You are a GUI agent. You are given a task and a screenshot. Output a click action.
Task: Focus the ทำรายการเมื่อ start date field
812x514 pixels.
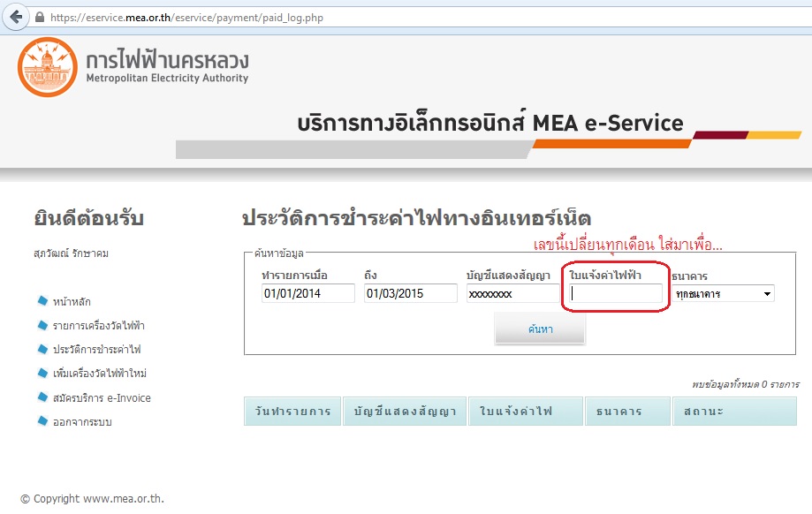point(308,293)
